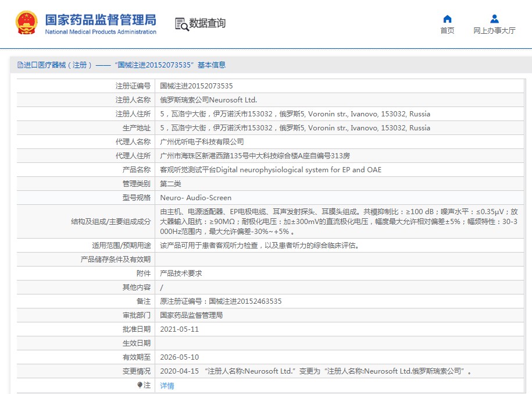Screen dimensions: 532x394
Task: Open 网上办事大厅 user icon
Action: tap(494, 19)
